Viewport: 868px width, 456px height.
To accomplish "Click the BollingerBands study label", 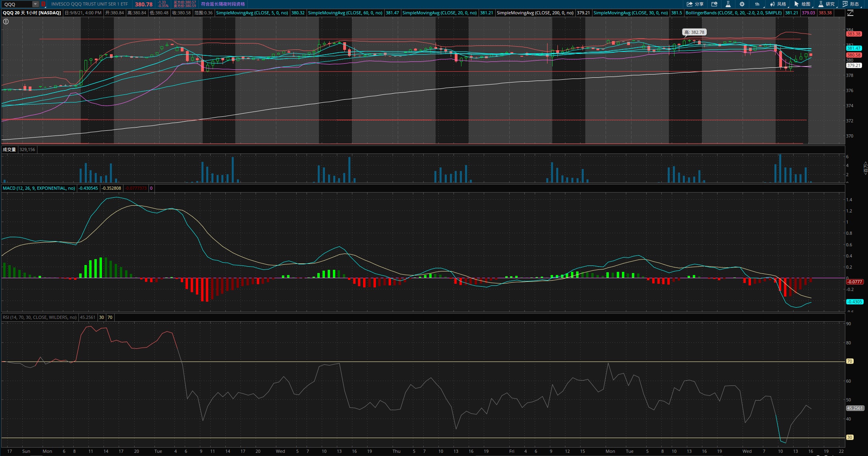I will 733,13.
